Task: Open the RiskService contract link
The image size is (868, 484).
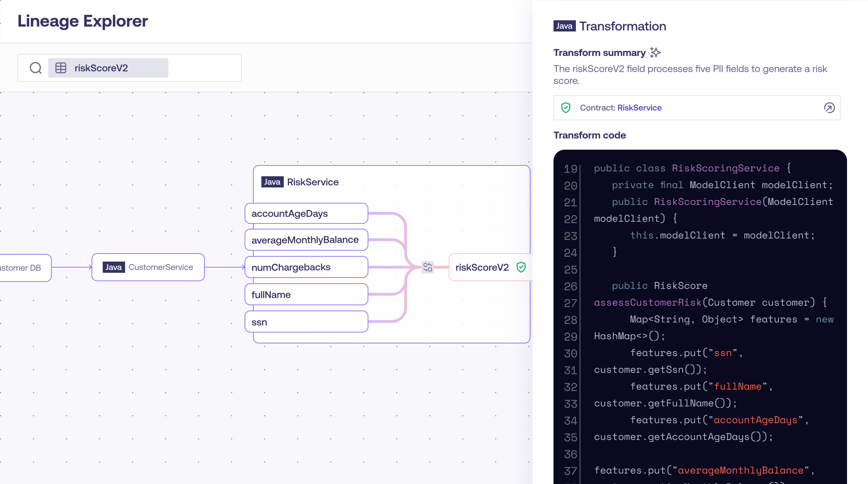Action: tap(639, 108)
